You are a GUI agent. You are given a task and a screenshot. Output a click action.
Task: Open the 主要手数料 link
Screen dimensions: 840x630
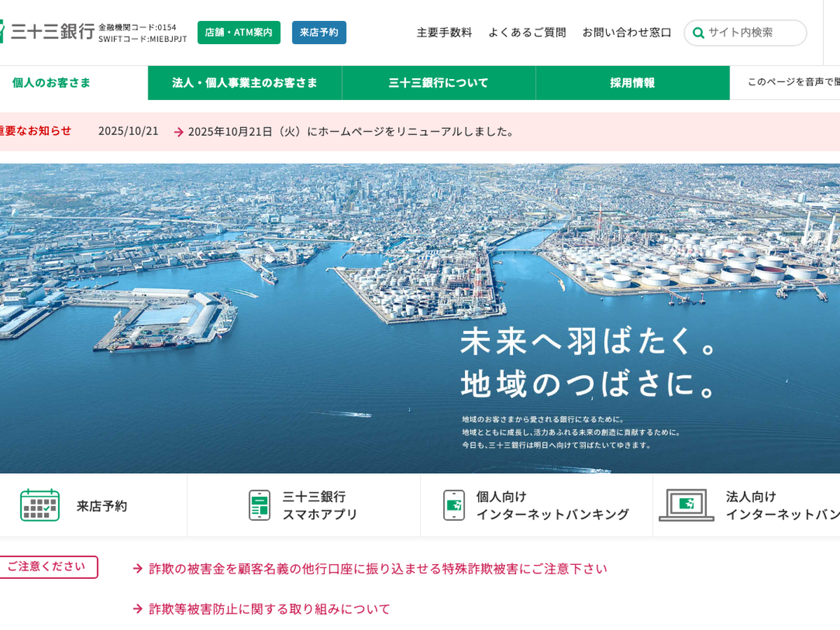pos(444,32)
